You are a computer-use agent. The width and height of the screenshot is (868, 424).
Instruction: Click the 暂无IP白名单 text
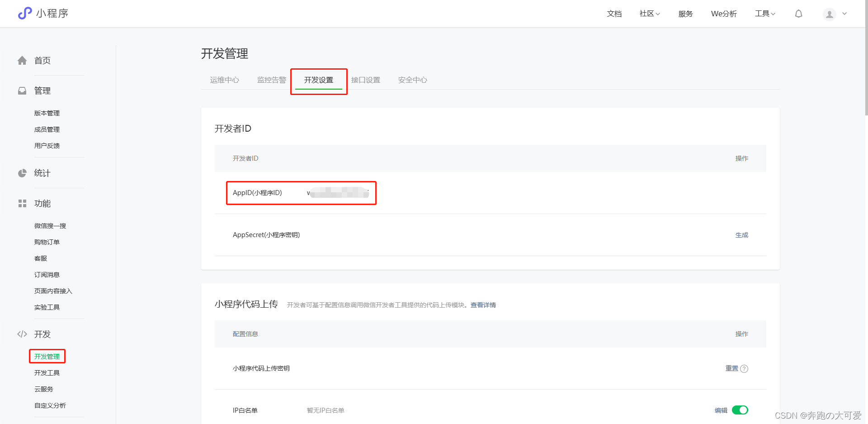[x=325, y=410]
